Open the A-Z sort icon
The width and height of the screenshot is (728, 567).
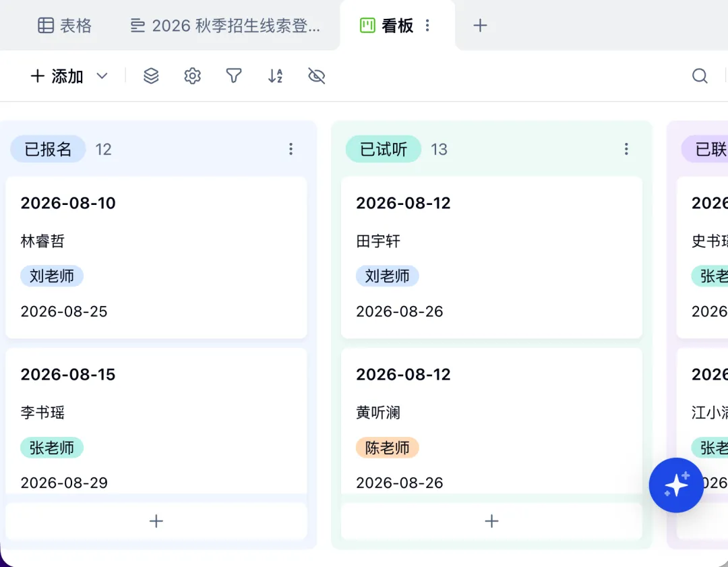[275, 76]
